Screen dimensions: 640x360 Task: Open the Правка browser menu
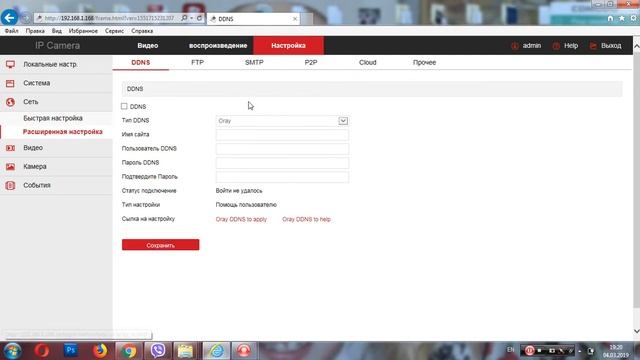coord(35,31)
